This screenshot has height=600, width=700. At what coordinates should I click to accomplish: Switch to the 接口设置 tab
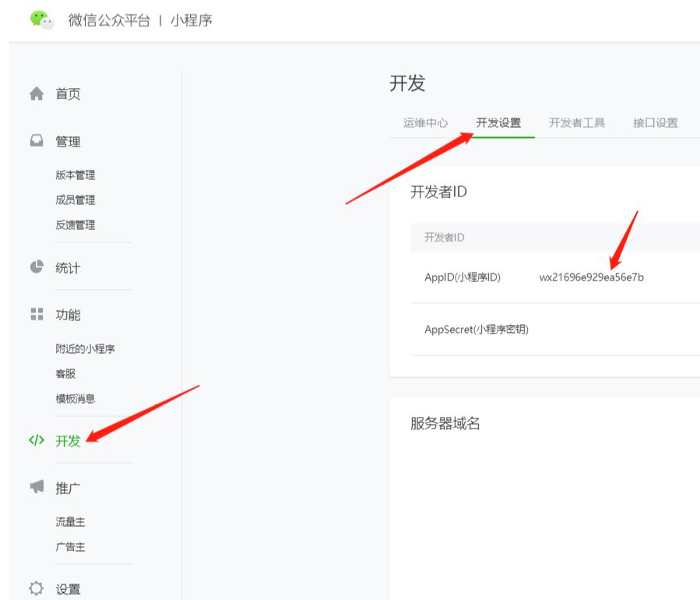(x=656, y=122)
